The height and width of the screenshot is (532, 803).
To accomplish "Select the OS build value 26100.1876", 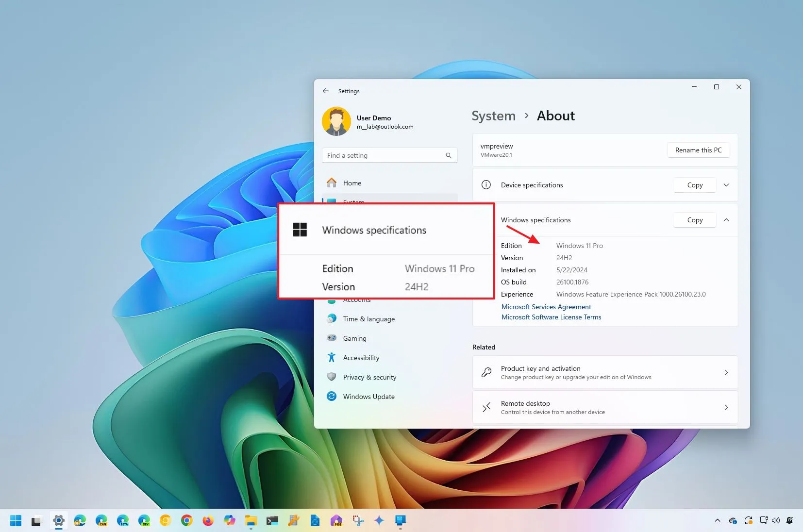I will 572,282.
